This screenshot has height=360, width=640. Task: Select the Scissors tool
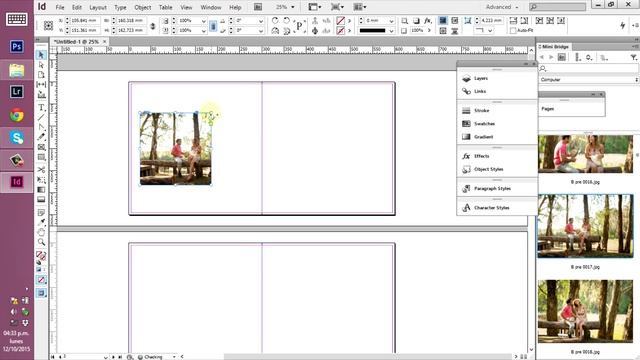tap(41, 169)
